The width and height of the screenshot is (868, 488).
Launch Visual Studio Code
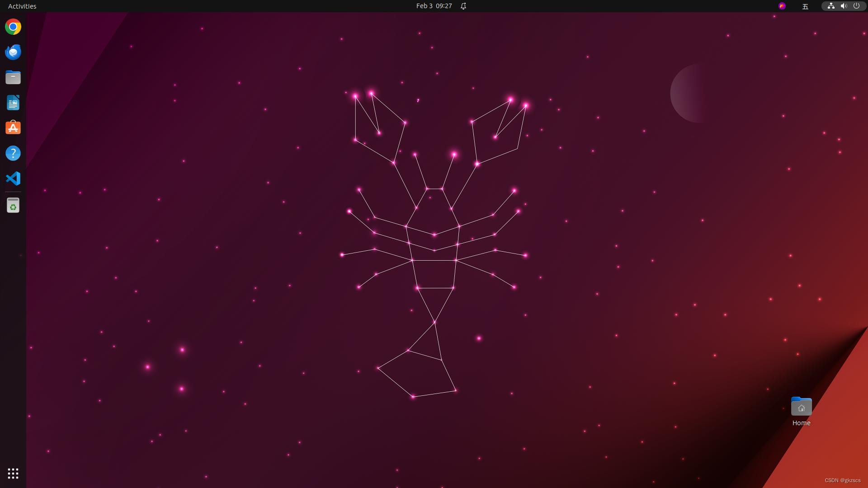[13, 178]
